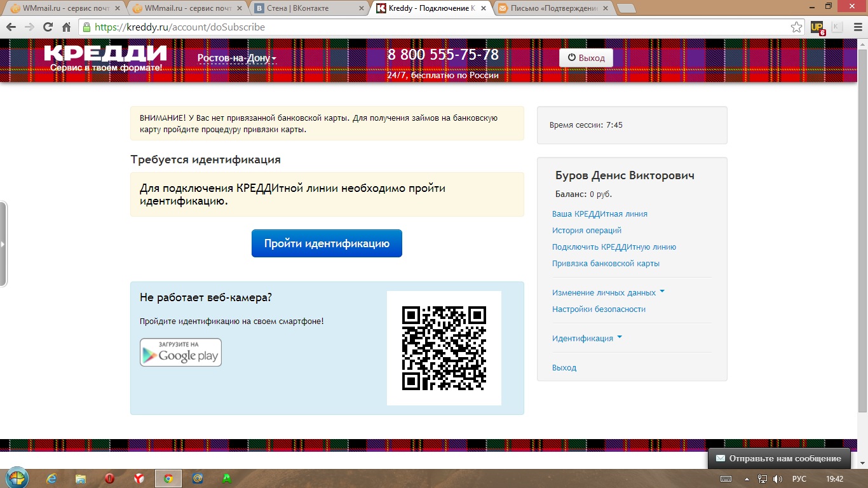This screenshot has width=868, height=488.
Task: Close the first WMmail.ru tab
Action: [117, 8]
